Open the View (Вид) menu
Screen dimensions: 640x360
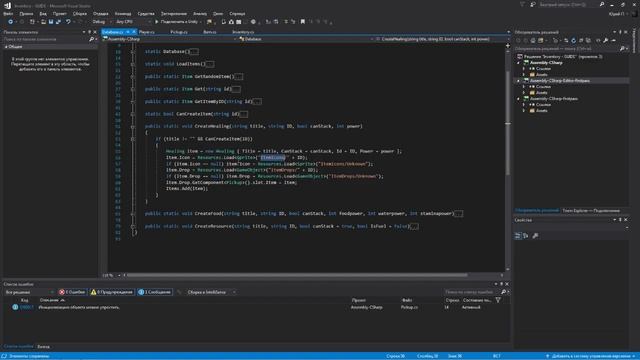click(43, 13)
